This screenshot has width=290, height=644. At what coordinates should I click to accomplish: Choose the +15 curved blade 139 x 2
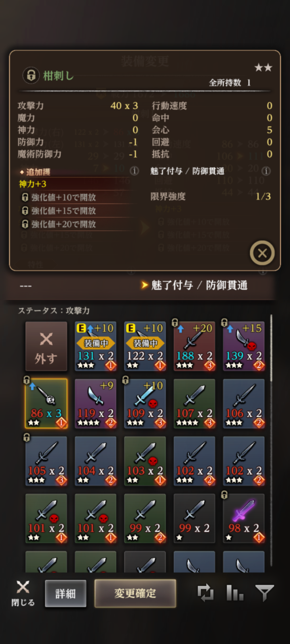coord(244,346)
